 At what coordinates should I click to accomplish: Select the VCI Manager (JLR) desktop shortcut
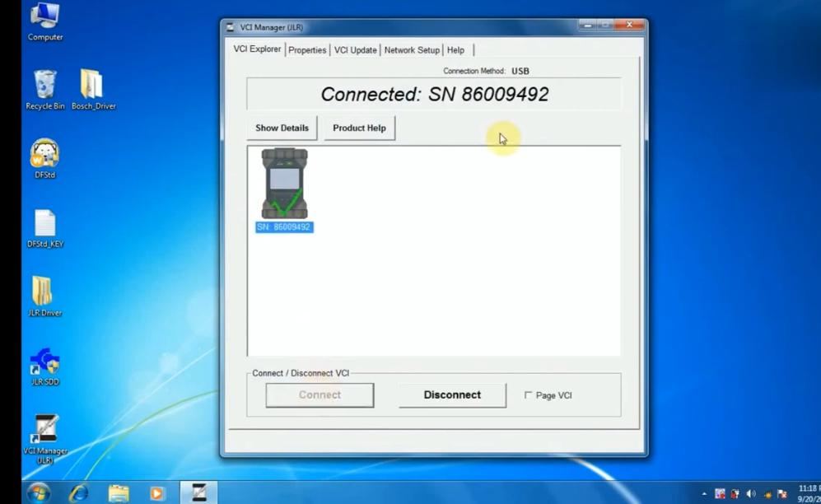click(45, 439)
